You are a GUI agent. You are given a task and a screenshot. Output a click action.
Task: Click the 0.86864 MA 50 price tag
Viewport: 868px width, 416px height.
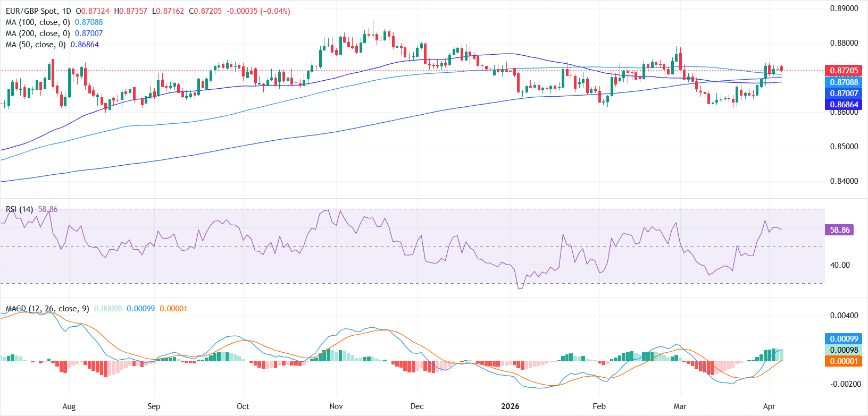point(844,105)
